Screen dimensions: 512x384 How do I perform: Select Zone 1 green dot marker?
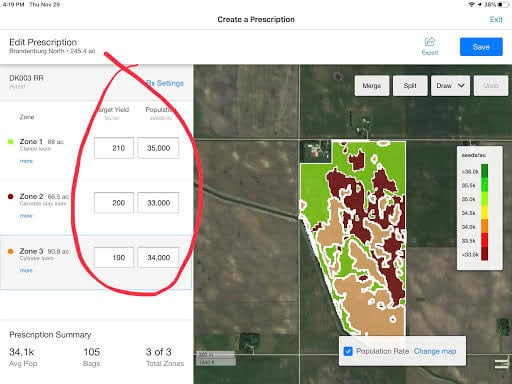click(10, 142)
